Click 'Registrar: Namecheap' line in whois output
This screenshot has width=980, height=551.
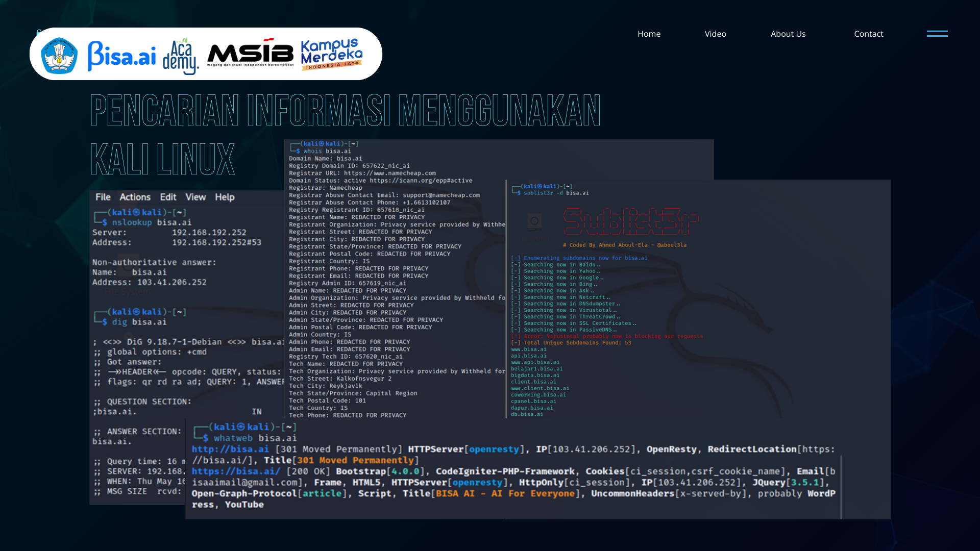pyautogui.click(x=326, y=188)
